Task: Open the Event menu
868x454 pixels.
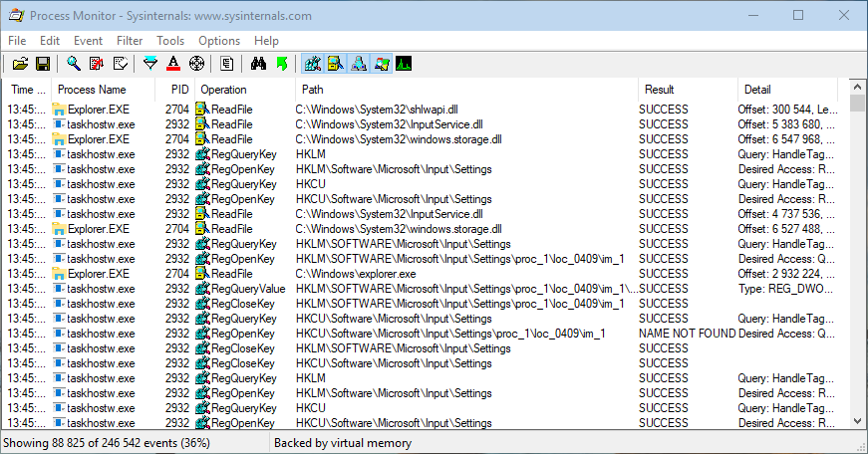Action: (88, 41)
